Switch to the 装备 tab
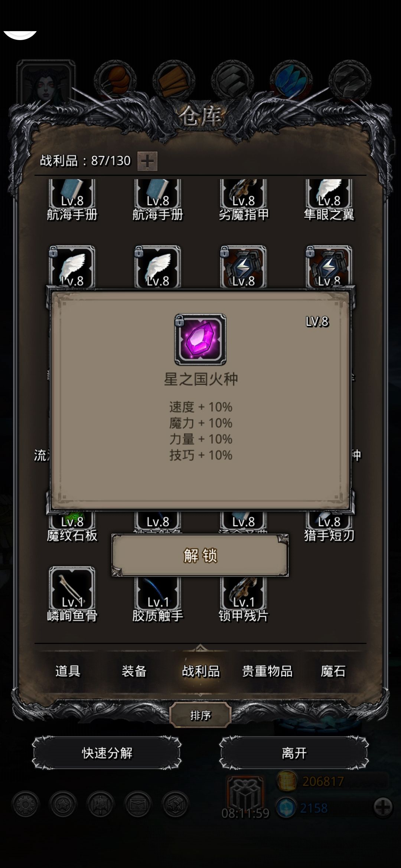The height and width of the screenshot is (868, 401). click(x=134, y=671)
